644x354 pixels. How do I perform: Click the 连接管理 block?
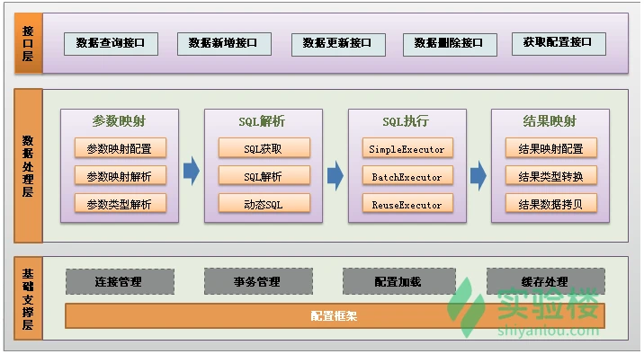tap(120, 282)
